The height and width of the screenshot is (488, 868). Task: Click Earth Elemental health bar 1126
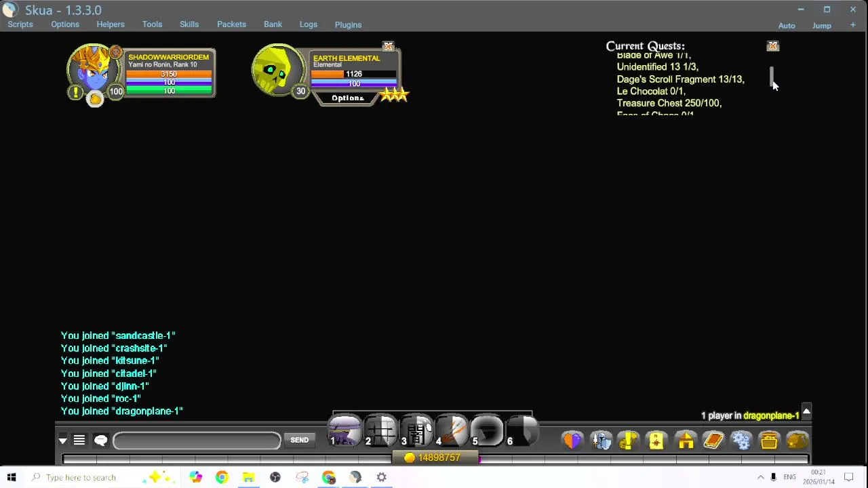coord(354,74)
